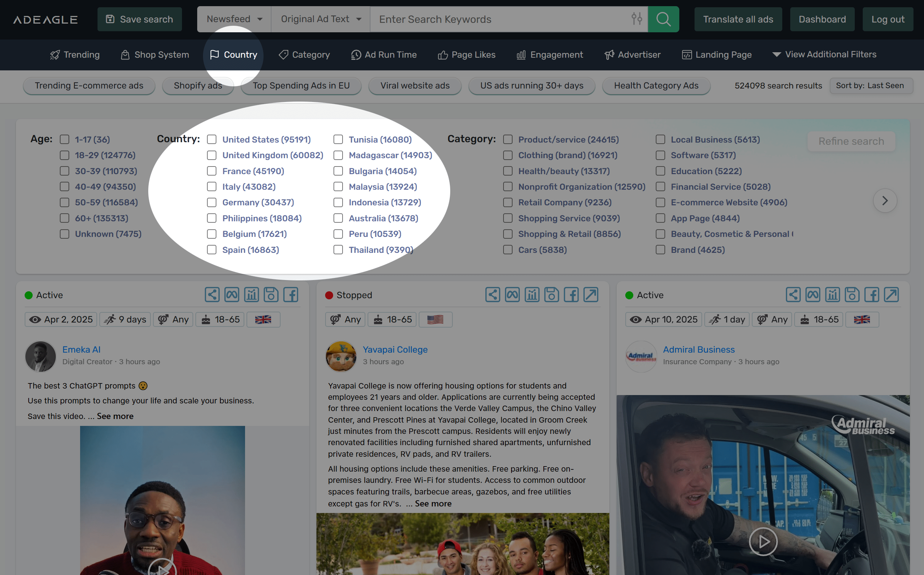Viewport: 924px width, 575px height.
Task: Open the Sort by Last Seen dropdown
Action: (870, 86)
